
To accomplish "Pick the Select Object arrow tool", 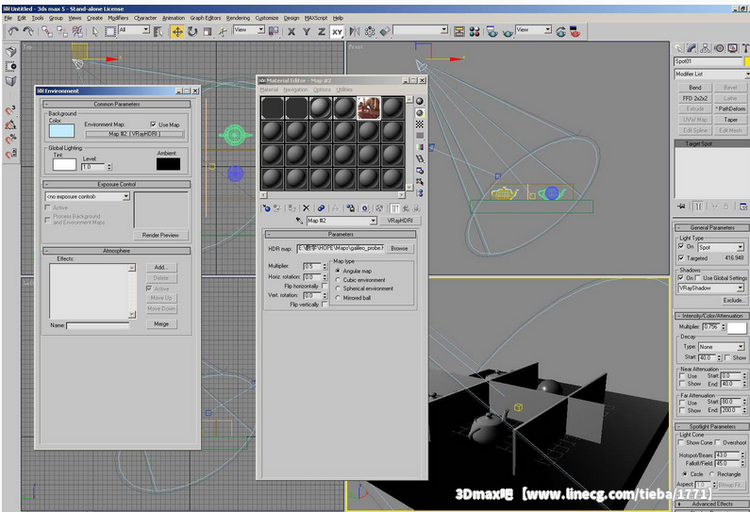I will pyautogui.click(x=95, y=32).
